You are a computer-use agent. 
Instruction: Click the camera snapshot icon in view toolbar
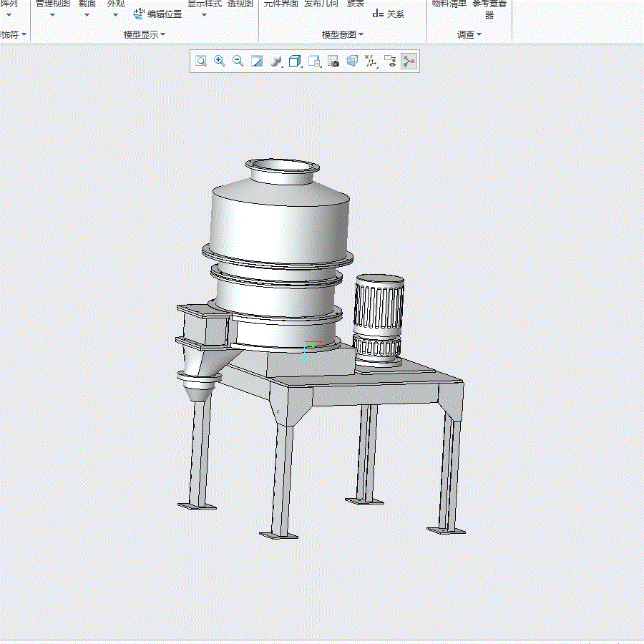[x=333, y=62]
